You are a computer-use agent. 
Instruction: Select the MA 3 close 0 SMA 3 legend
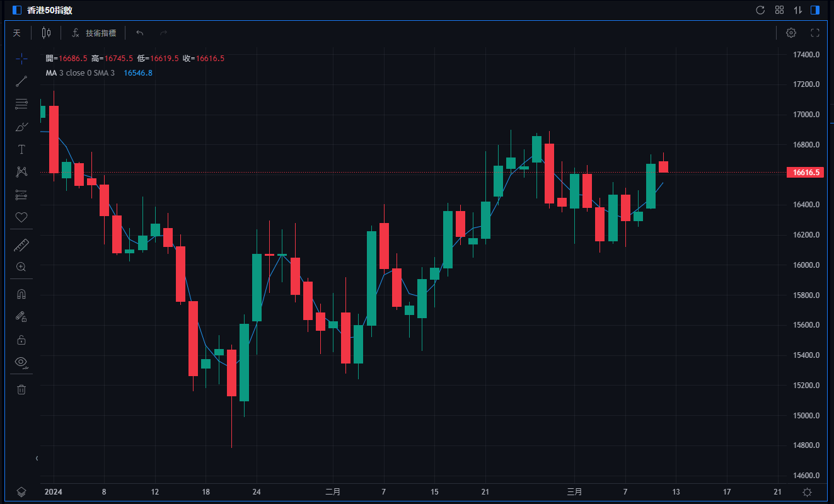[80, 73]
